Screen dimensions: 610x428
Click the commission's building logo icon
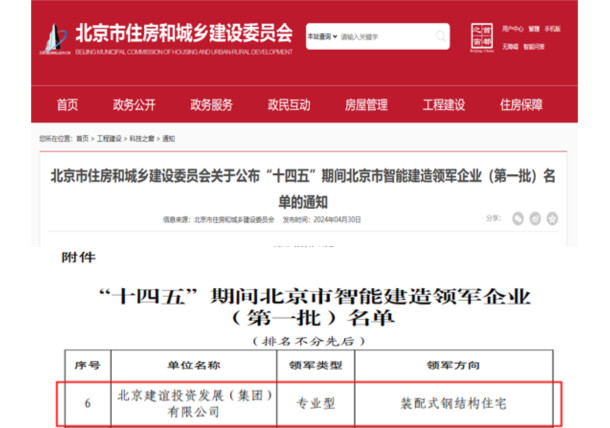pos(55,39)
